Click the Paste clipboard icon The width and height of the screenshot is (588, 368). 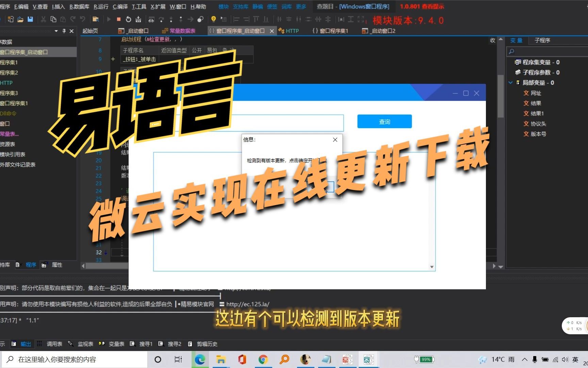[63, 19]
